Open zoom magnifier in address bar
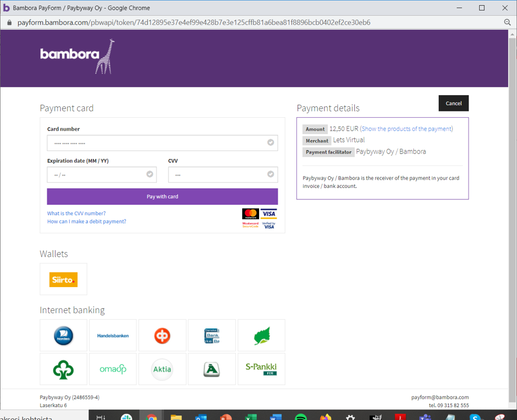Screen dimensions: 517x420 pyautogui.click(x=507, y=22)
